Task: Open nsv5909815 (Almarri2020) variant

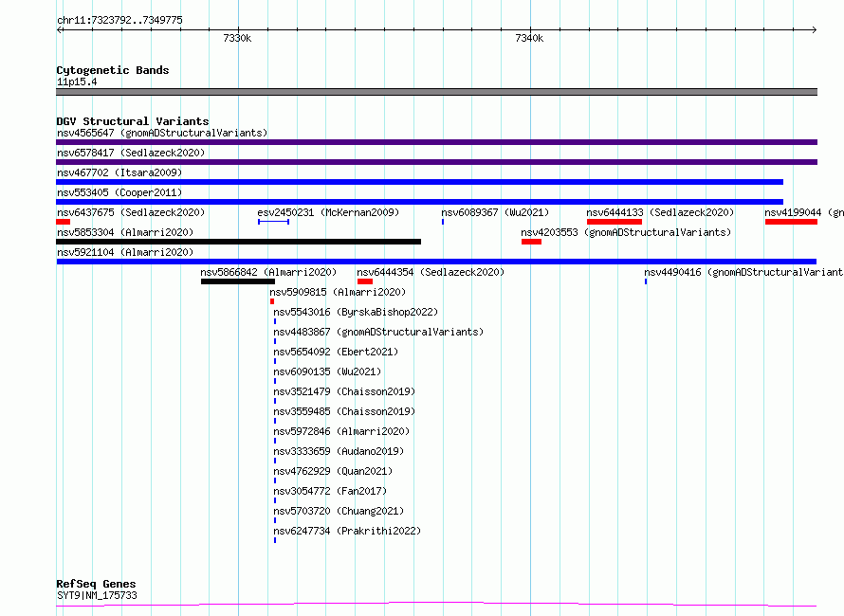Action: (x=338, y=292)
